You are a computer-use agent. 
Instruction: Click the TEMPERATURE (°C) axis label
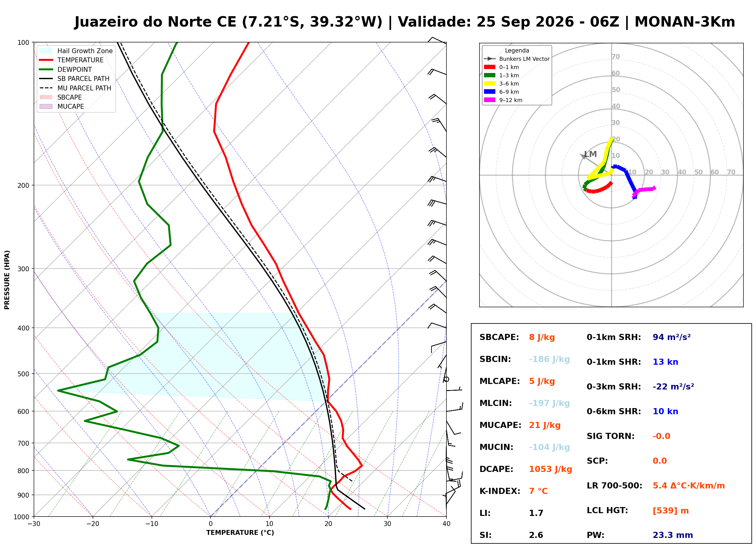[240, 533]
